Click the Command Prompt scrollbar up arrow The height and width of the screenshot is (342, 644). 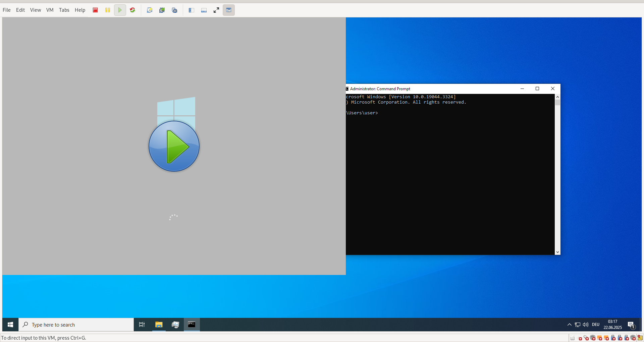(x=557, y=97)
